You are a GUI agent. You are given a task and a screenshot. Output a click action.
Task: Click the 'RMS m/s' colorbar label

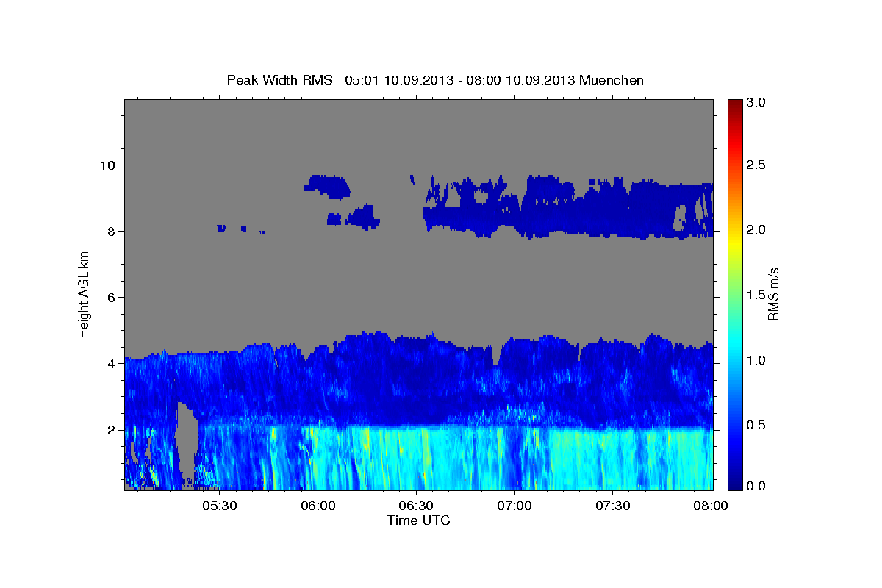coord(772,294)
